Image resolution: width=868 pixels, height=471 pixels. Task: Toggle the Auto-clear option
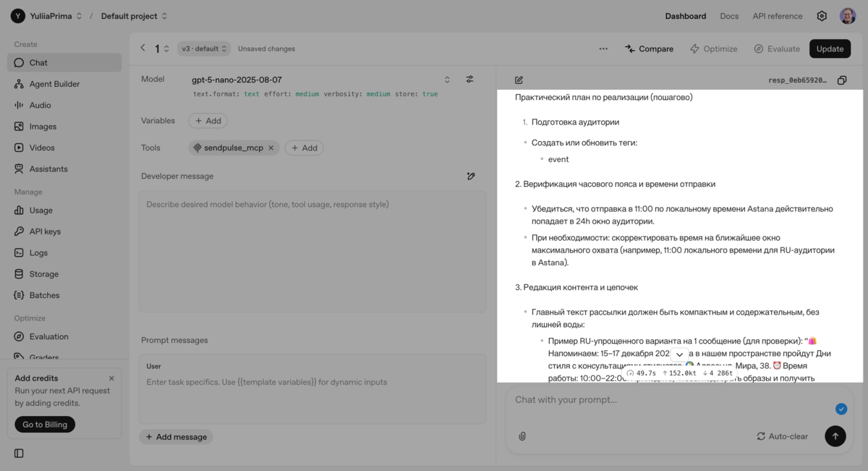pos(782,436)
